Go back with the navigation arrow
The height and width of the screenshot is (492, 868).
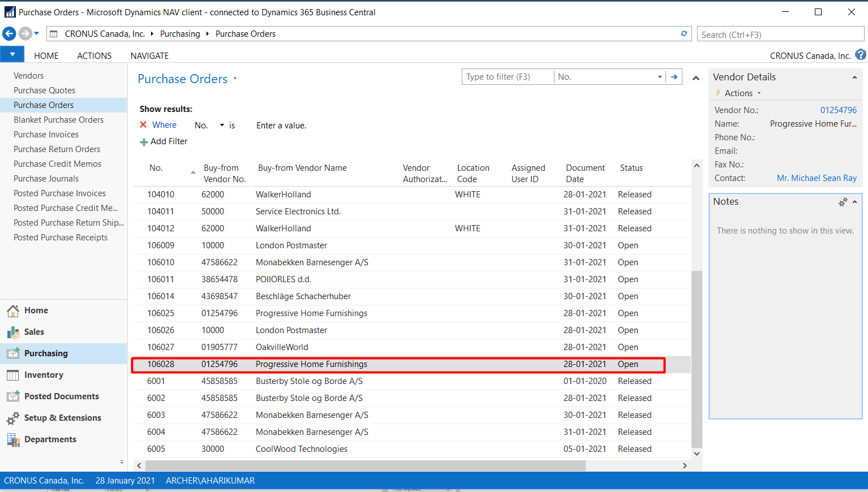9,34
